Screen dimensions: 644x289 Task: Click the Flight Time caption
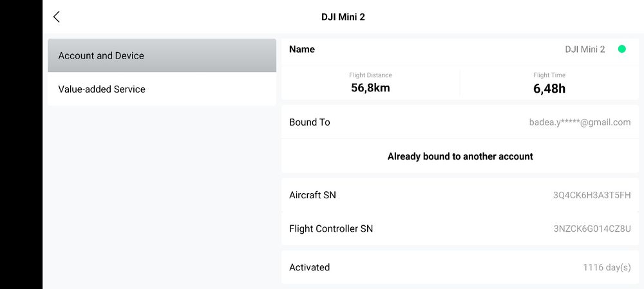(549, 75)
